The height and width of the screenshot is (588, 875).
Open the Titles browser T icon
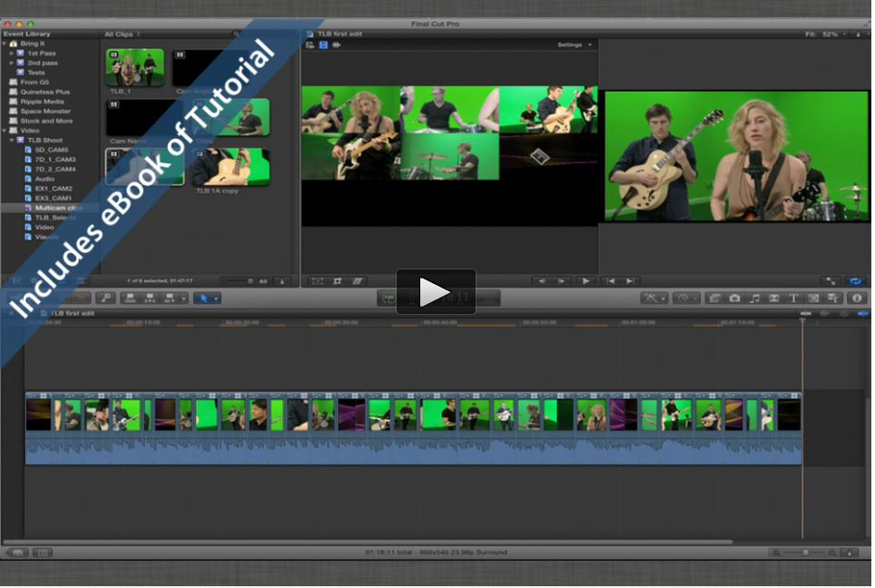(x=793, y=299)
